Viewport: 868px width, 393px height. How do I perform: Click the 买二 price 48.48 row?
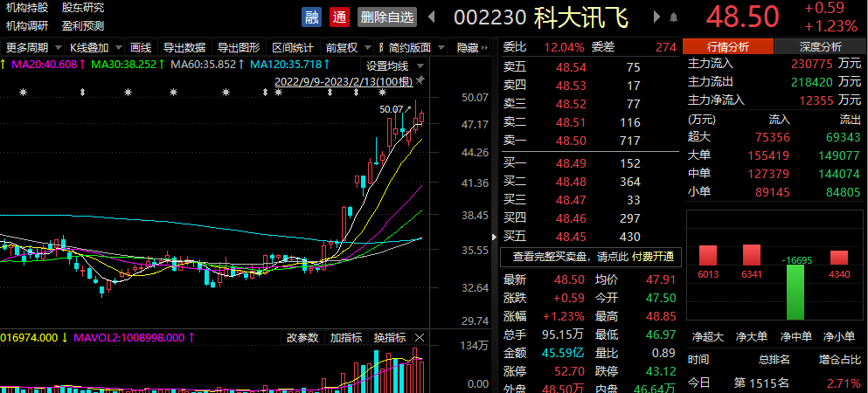point(589,182)
